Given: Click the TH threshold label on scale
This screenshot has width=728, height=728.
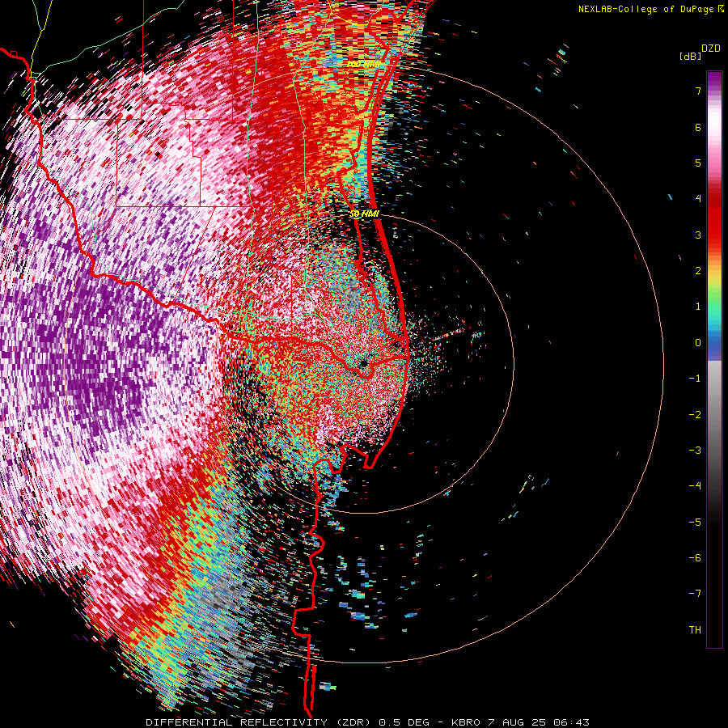Looking at the screenshot, I should tap(695, 630).
